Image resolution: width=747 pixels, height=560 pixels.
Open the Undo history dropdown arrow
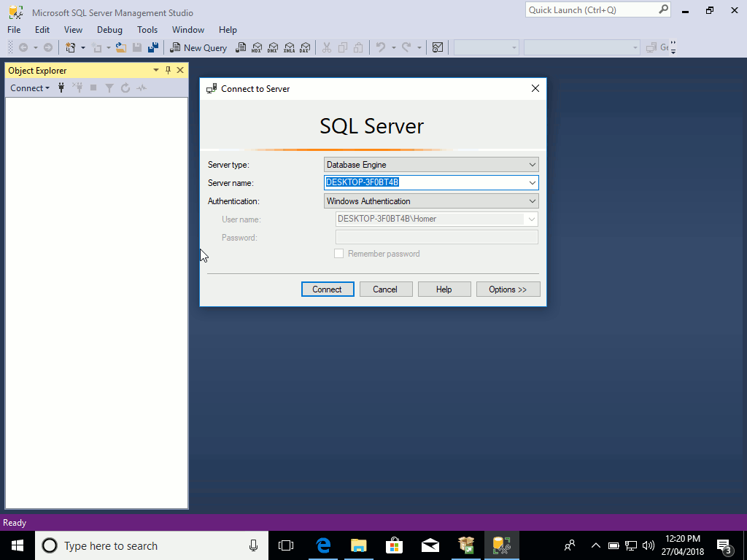pyautogui.click(x=393, y=47)
